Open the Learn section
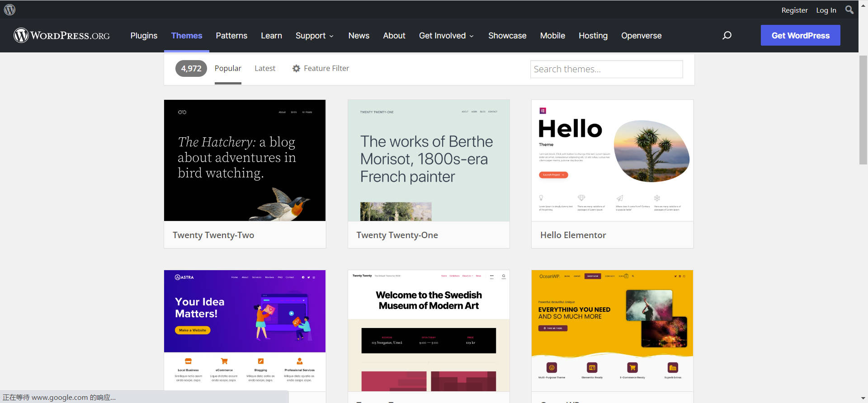 271,35
